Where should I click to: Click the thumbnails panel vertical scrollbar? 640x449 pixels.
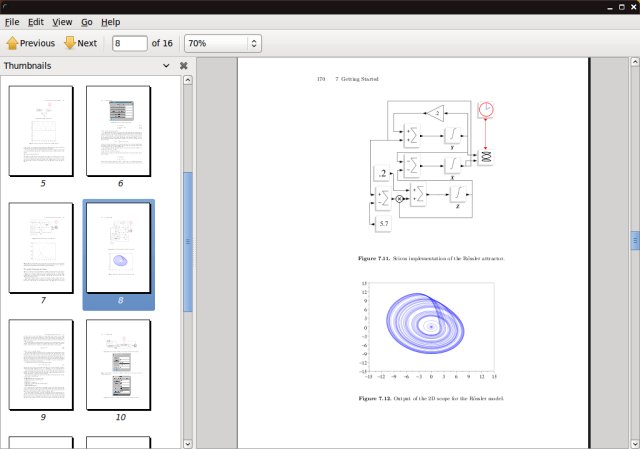(187, 240)
